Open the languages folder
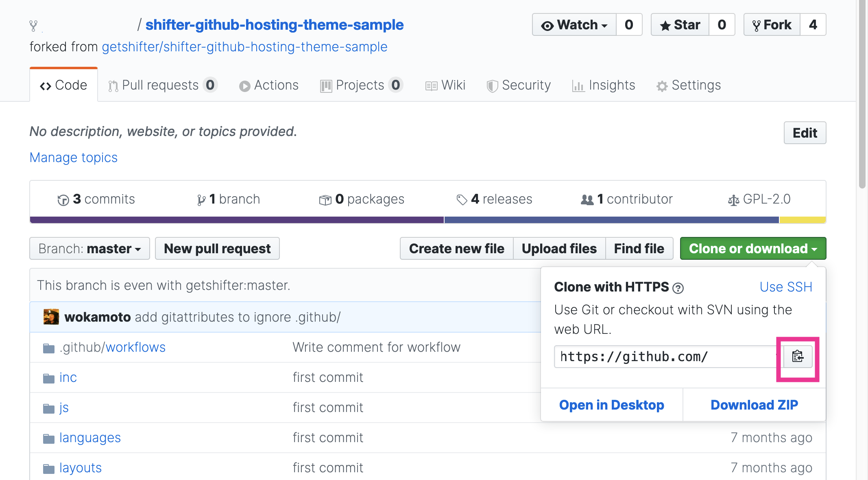The width and height of the screenshot is (868, 480). [x=90, y=438]
